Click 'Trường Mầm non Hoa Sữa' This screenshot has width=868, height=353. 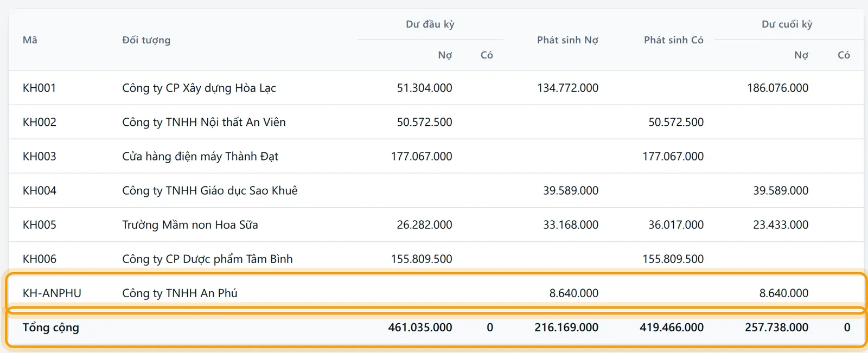click(190, 224)
